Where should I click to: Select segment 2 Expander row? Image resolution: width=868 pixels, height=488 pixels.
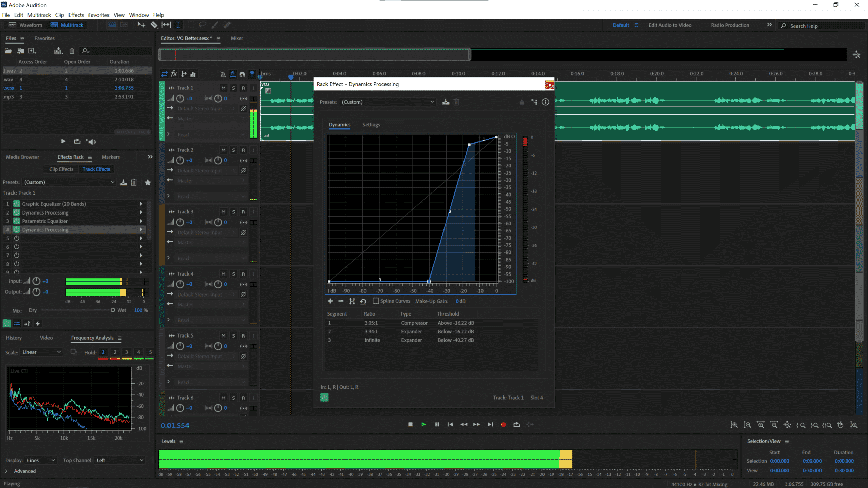[431, 331]
